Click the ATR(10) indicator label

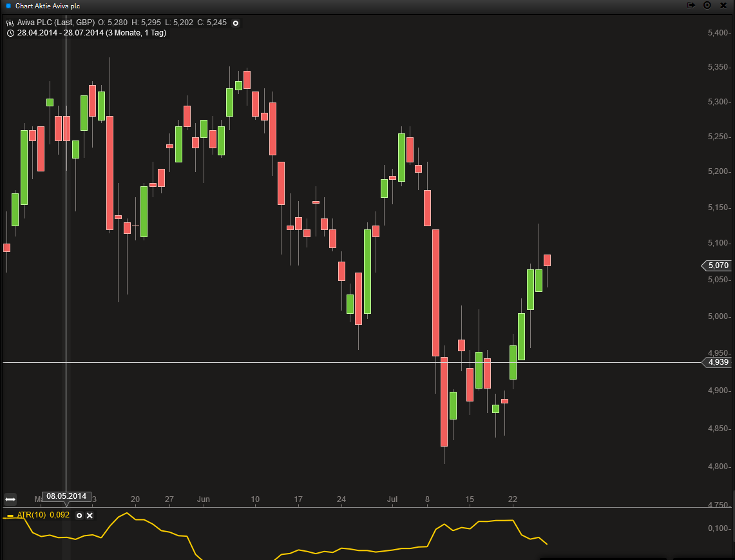pos(32,516)
